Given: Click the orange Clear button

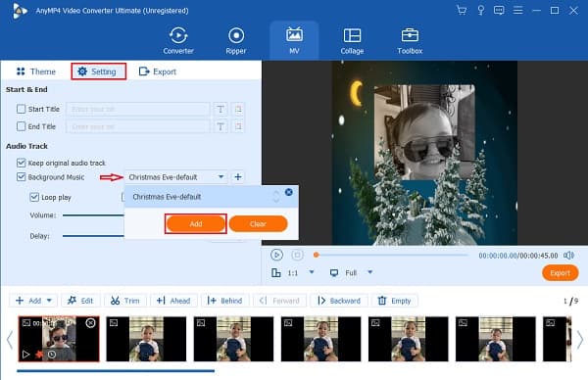Looking at the screenshot, I should [258, 223].
